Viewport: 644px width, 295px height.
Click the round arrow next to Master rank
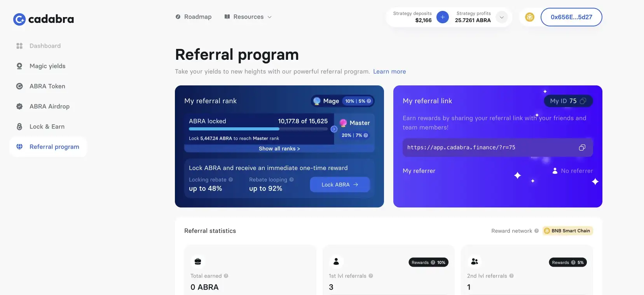pos(334,129)
